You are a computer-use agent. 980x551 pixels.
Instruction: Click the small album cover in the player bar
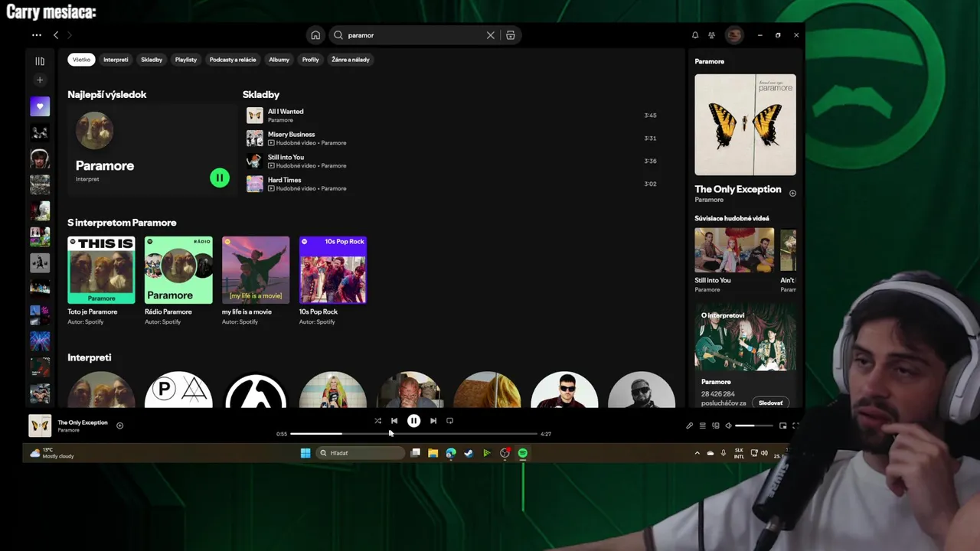click(40, 425)
